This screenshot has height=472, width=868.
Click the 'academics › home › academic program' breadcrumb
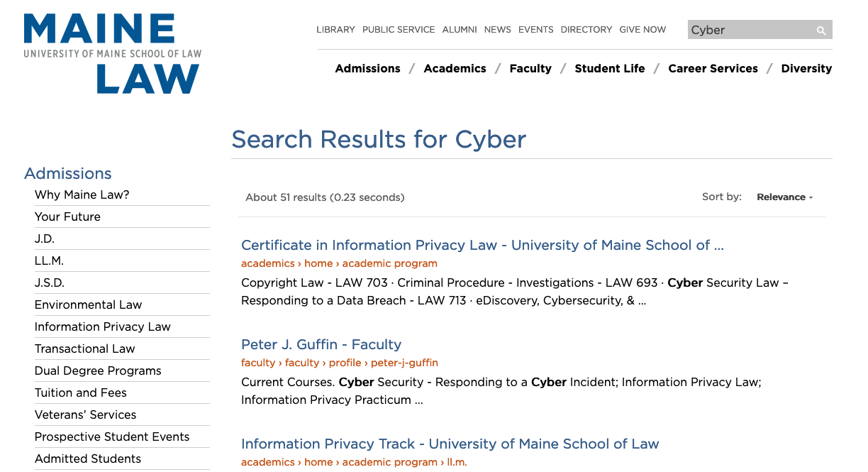click(339, 263)
